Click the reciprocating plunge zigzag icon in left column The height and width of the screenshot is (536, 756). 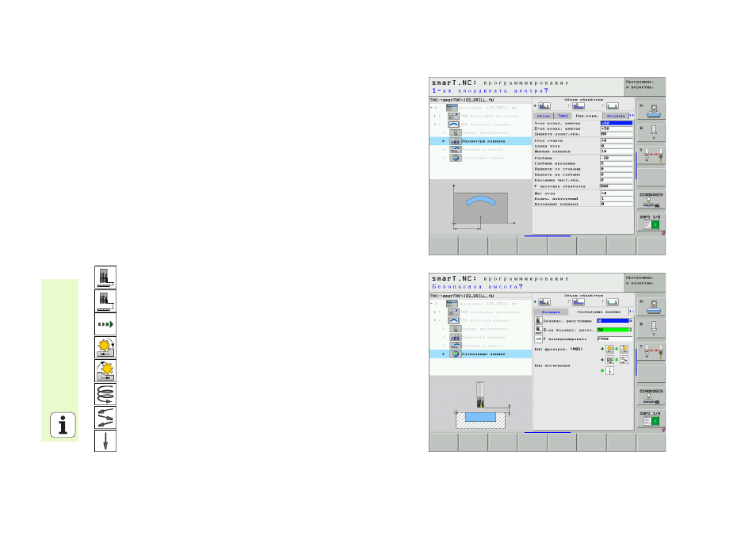(x=105, y=417)
